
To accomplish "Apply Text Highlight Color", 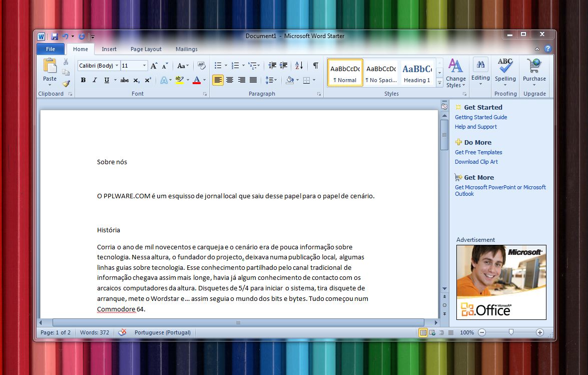I will (179, 80).
